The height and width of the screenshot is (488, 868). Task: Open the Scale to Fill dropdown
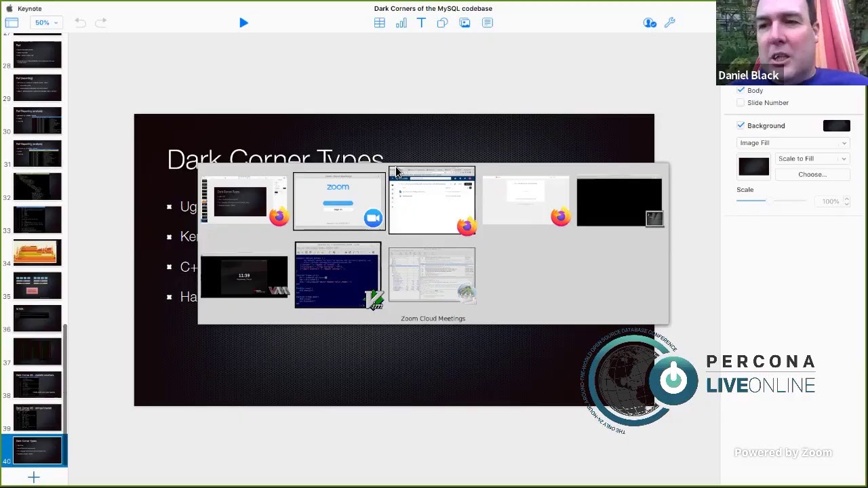(x=812, y=159)
